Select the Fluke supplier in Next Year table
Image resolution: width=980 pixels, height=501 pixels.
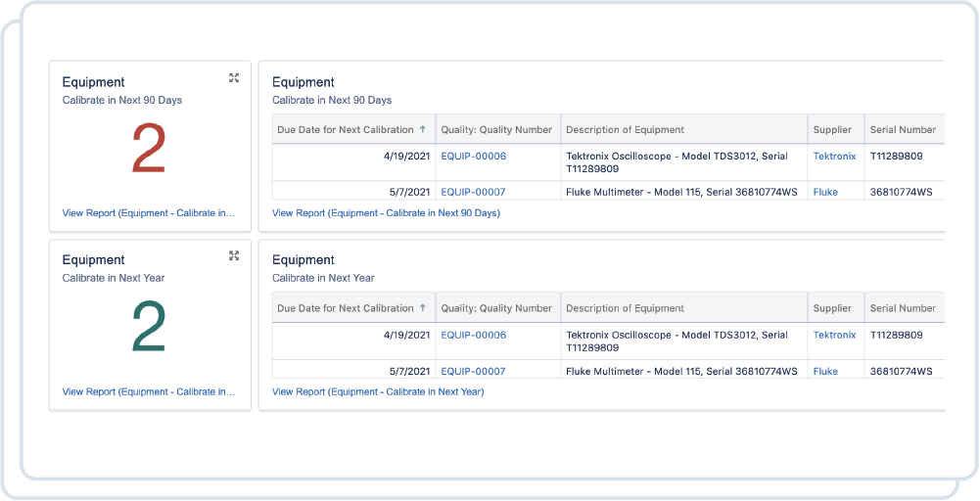(x=825, y=371)
